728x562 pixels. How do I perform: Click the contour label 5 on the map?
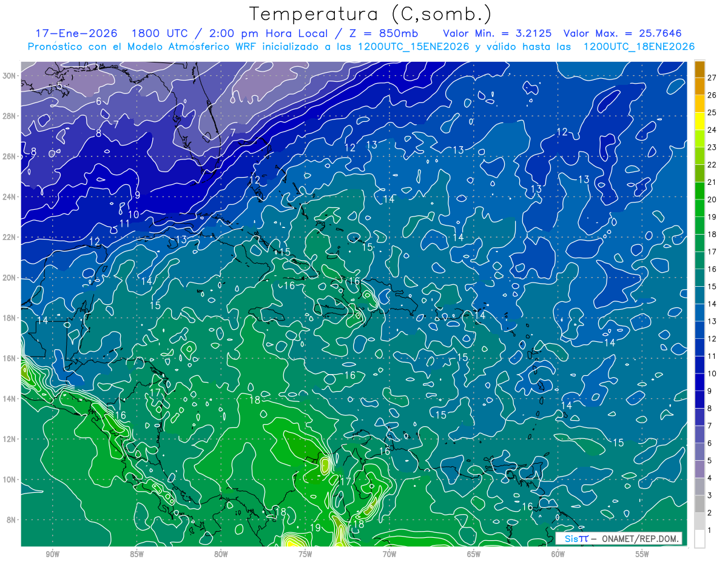pos(59,86)
